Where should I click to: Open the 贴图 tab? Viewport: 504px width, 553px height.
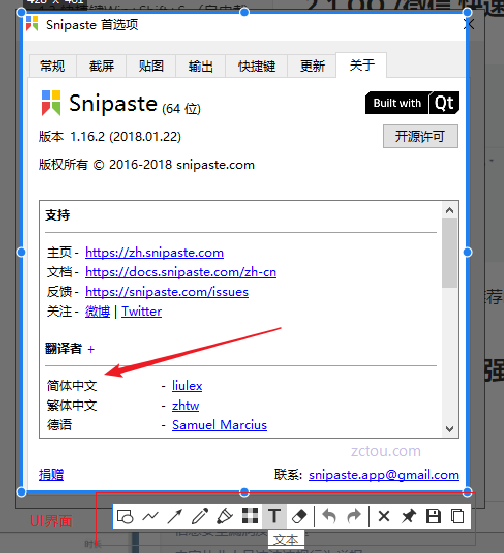[151, 66]
